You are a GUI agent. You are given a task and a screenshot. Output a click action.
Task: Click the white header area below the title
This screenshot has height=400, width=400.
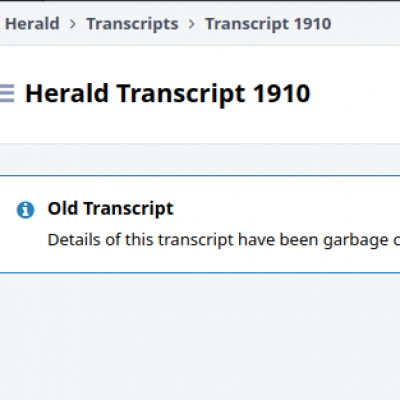[x=200, y=128]
